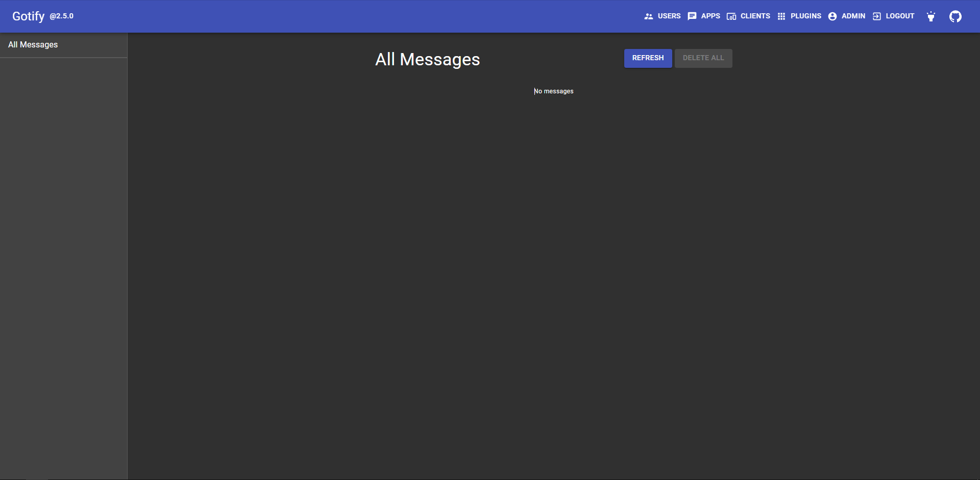Click the Delete All button

[x=703, y=58]
